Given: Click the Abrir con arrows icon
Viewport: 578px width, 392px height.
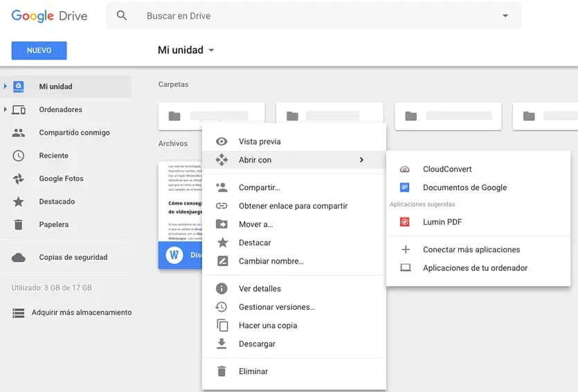Looking at the screenshot, I should click(x=222, y=160).
